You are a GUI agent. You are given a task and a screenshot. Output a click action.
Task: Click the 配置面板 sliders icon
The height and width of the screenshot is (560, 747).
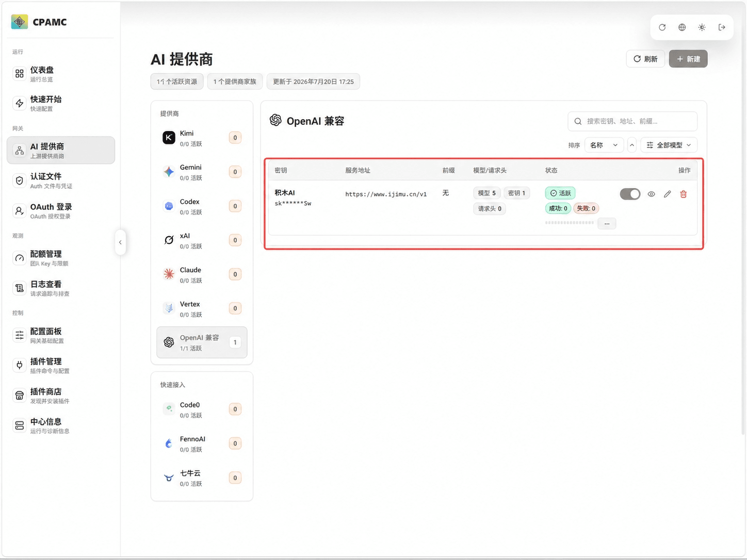click(x=20, y=335)
